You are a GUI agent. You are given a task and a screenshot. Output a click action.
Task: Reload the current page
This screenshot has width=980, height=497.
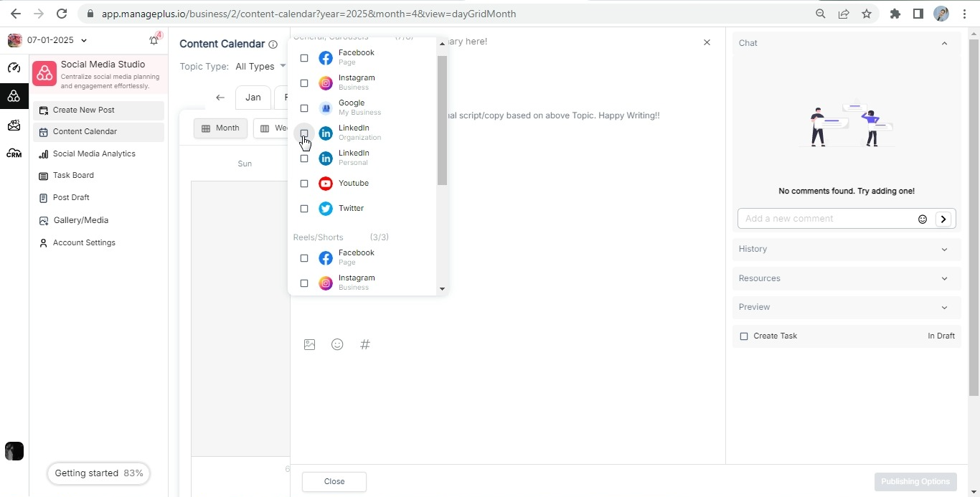click(x=62, y=14)
